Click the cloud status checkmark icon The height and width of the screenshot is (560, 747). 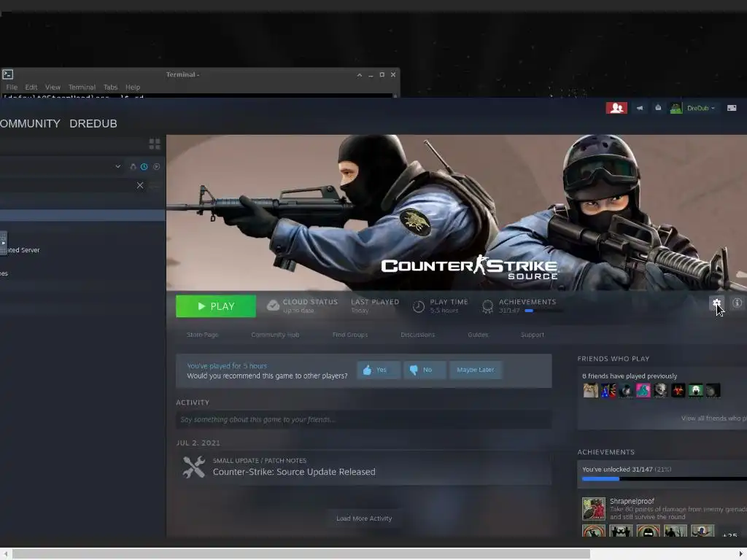point(273,306)
